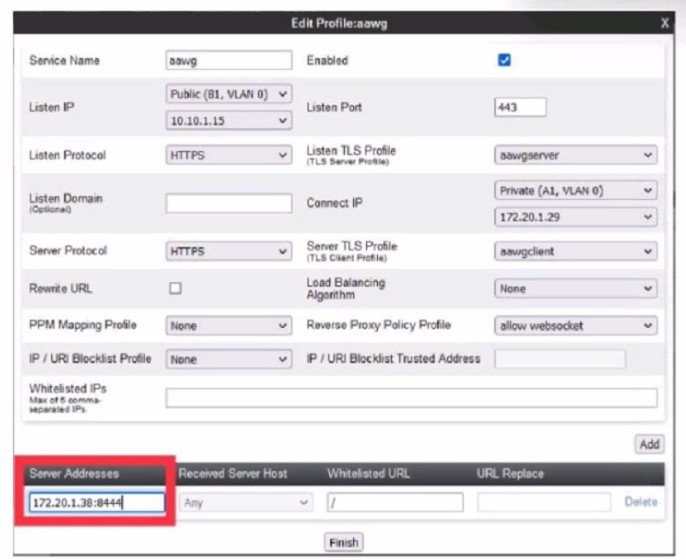The image size is (686, 560).
Task: Uncheck the Enabled checkbox
Action: click(x=504, y=60)
